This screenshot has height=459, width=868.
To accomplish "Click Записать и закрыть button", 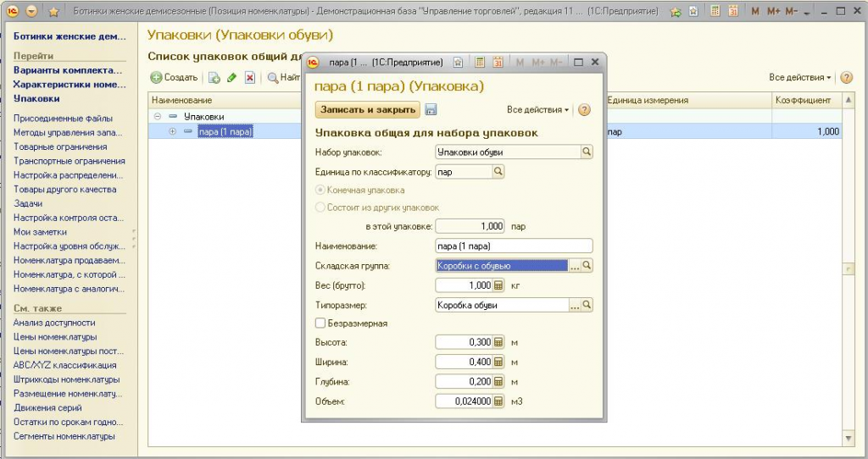I will pyautogui.click(x=368, y=109).
